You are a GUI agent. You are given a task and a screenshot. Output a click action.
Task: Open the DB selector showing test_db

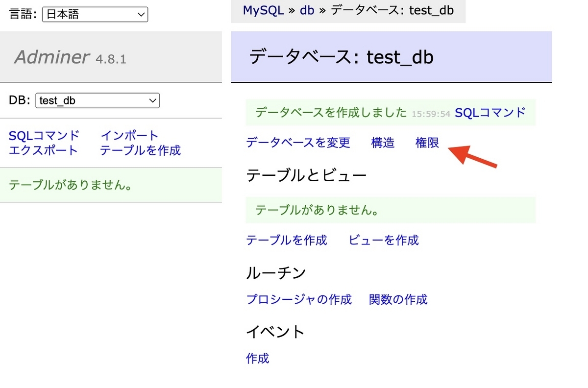98,100
